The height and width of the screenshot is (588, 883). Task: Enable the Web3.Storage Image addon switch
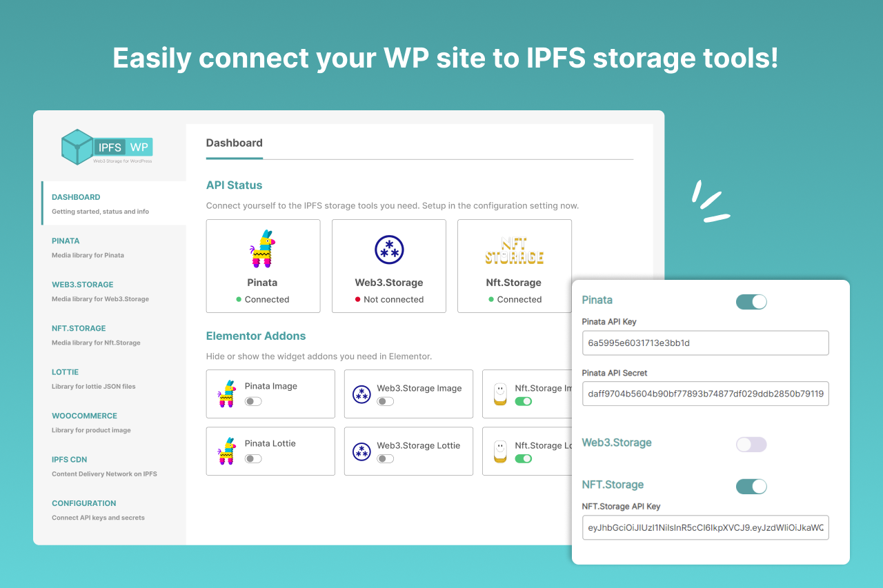385,401
